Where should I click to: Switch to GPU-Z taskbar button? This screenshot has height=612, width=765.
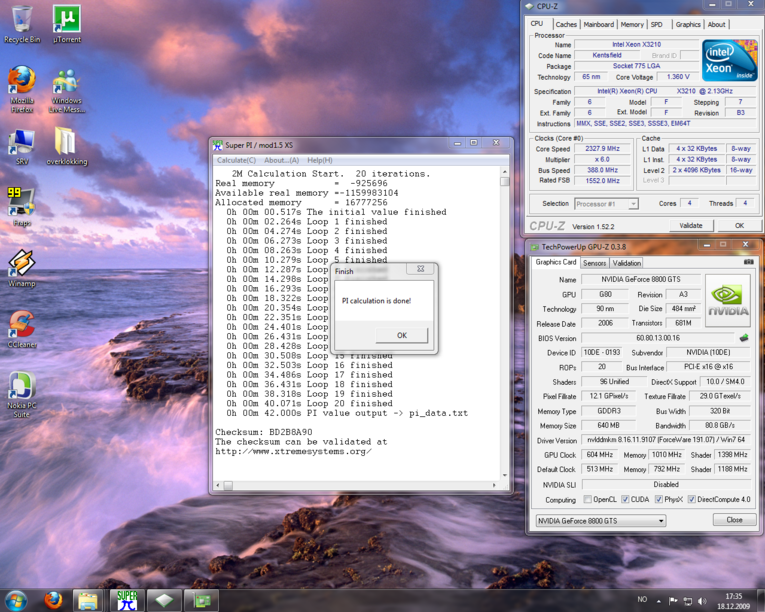201,601
